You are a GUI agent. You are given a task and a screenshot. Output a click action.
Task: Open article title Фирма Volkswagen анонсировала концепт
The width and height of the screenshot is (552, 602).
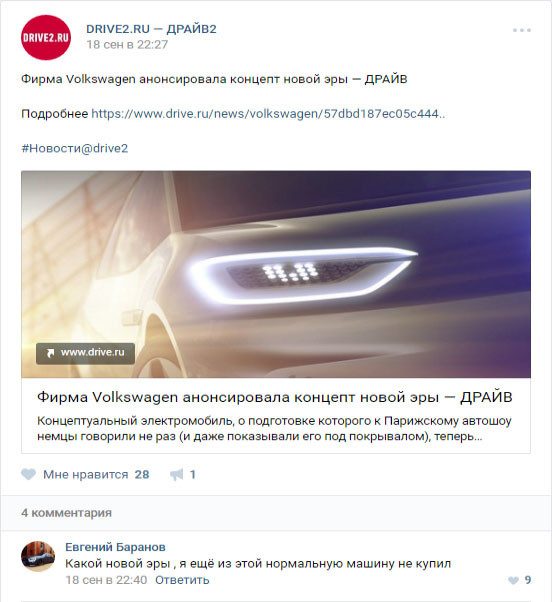(275, 397)
